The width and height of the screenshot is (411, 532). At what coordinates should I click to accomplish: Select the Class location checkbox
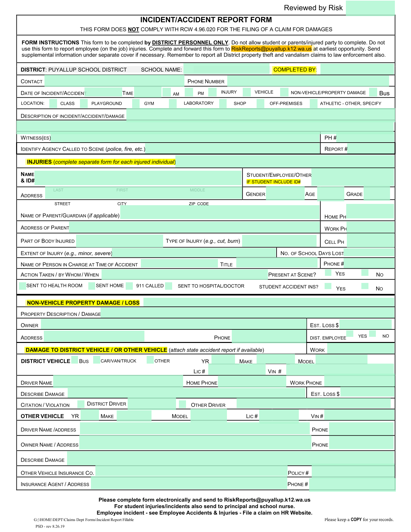pyautogui.click(x=53, y=103)
